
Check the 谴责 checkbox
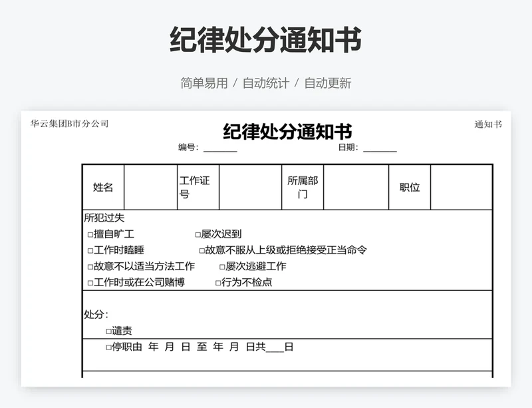pyautogui.click(x=108, y=331)
